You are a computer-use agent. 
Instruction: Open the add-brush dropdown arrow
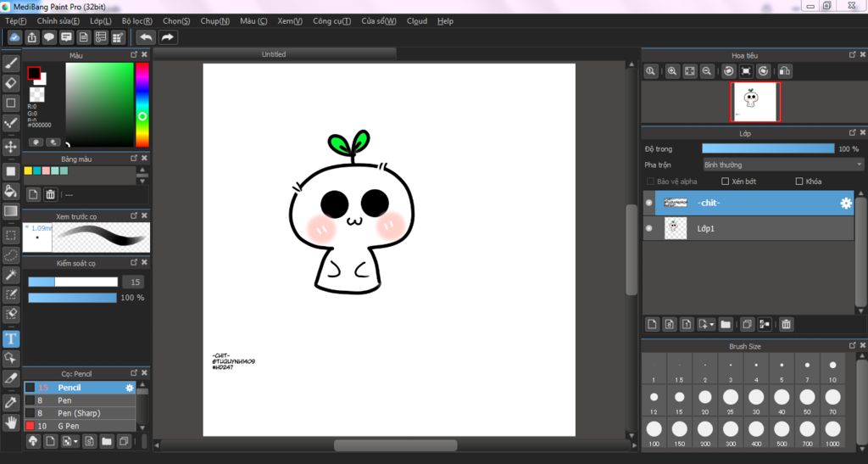pyautogui.click(x=75, y=441)
